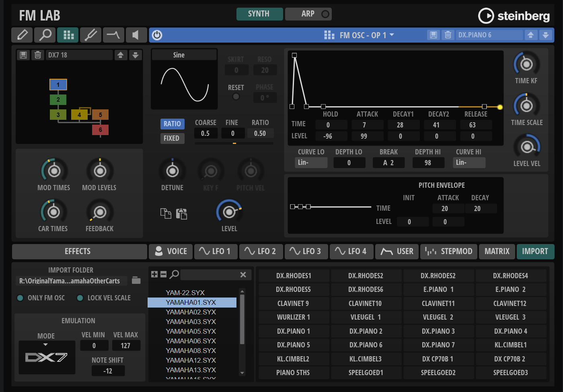Viewport: 563px width, 392px height.
Task: Clear the file search field
Action: click(x=243, y=275)
